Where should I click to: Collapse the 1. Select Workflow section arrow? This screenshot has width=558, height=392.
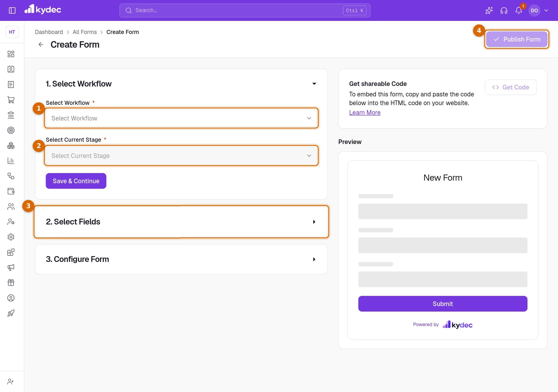[314, 84]
